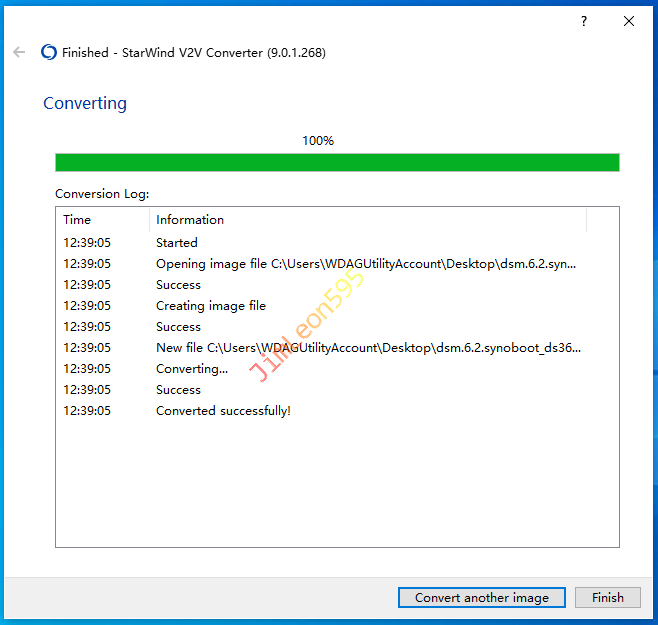
Task: Select the Opening image file log row
Action: (x=365, y=264)
